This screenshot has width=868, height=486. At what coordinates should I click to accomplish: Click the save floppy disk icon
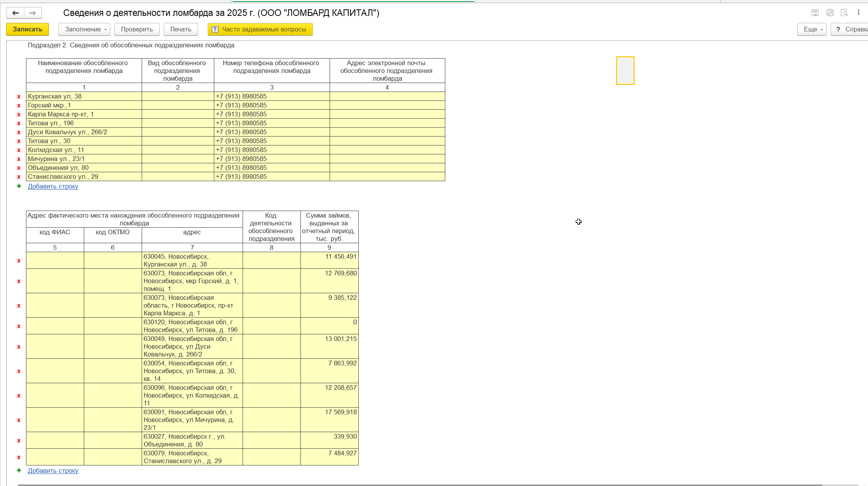[x=815, y=13]
